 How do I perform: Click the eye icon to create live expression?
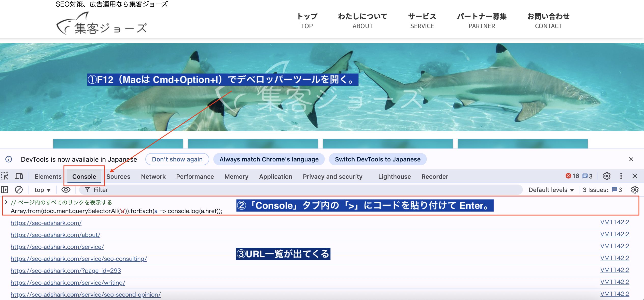pos(66,190)
